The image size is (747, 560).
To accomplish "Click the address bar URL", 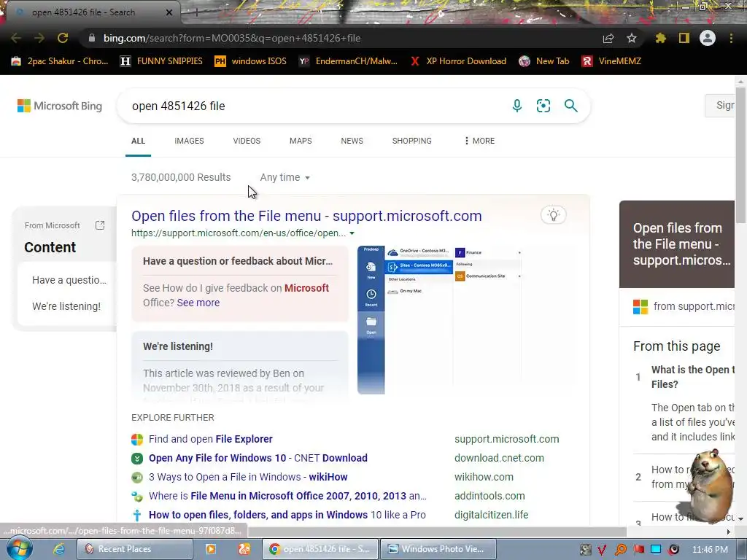I will pyautogui.click(x=232, y=38).
